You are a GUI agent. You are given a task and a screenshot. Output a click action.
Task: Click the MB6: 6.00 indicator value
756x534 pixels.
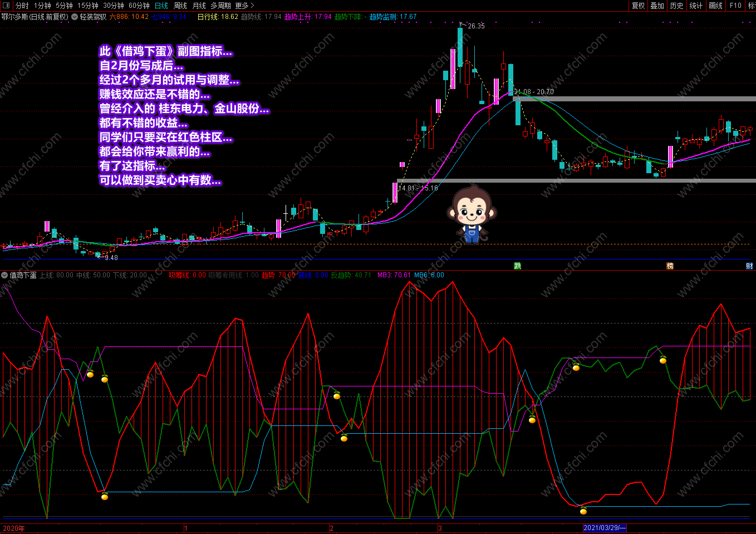pos(429,275)
